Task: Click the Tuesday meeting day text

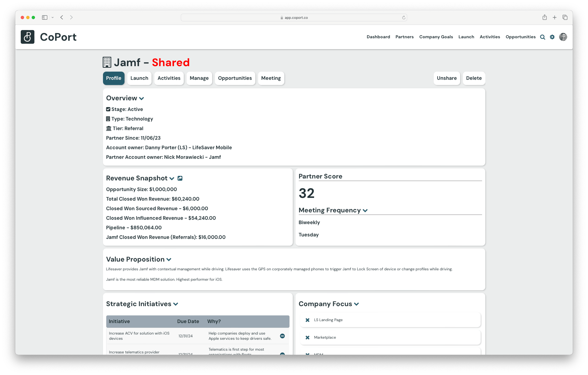Action: click(309, 235)
